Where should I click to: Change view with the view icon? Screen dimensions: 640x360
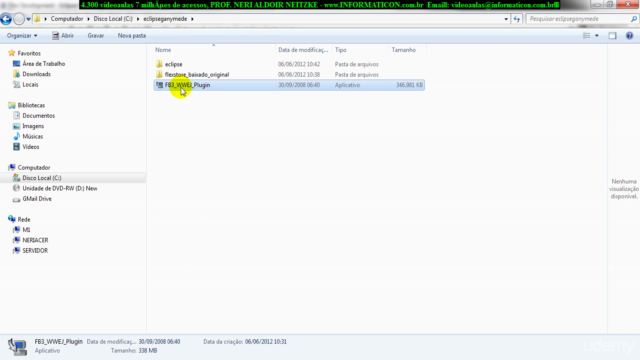click(x=587, y=36)
